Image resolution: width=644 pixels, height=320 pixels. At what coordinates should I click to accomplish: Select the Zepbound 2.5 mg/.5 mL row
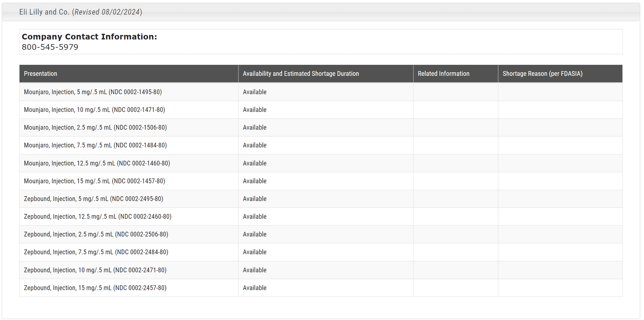(x=96, y=234)
